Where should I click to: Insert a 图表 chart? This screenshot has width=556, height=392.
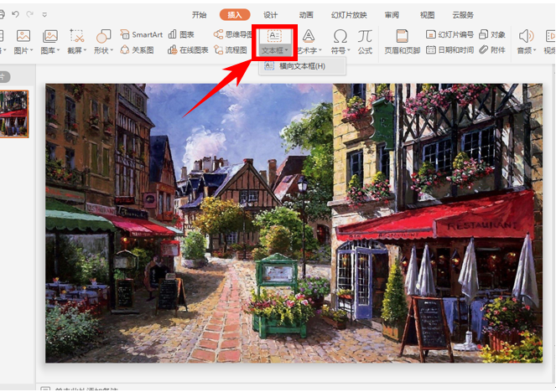(181, 34)
